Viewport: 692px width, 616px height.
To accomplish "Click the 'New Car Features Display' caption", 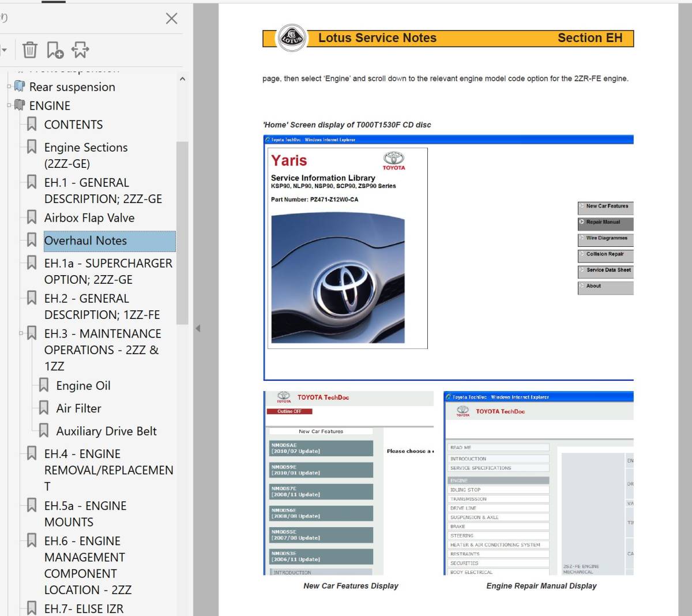I will pyautogui.click(x=351, y=586).
